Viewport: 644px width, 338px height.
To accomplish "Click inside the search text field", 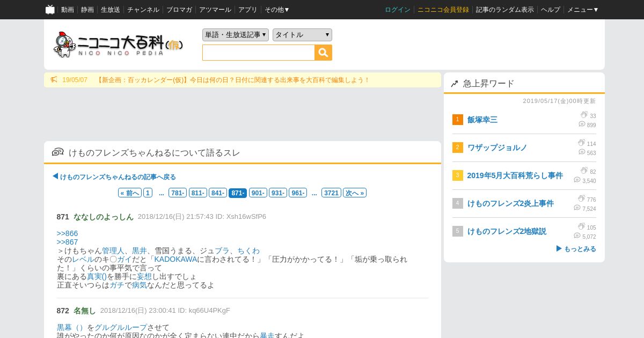I will [x=259, y=53].
